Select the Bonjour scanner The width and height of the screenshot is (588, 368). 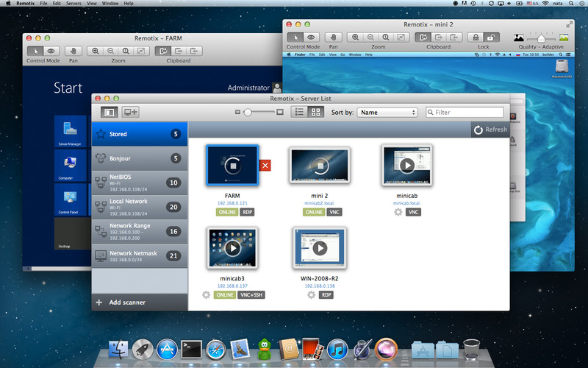(x=140, y=158)
